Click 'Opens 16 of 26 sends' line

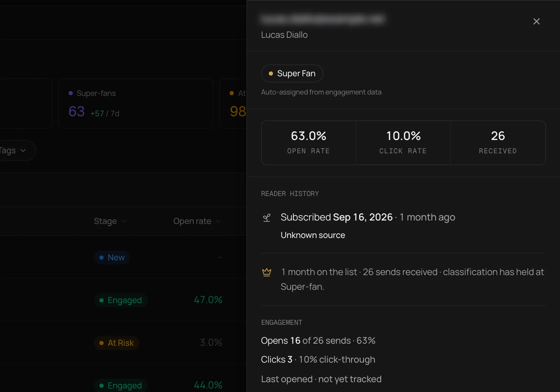pos(318,341)
